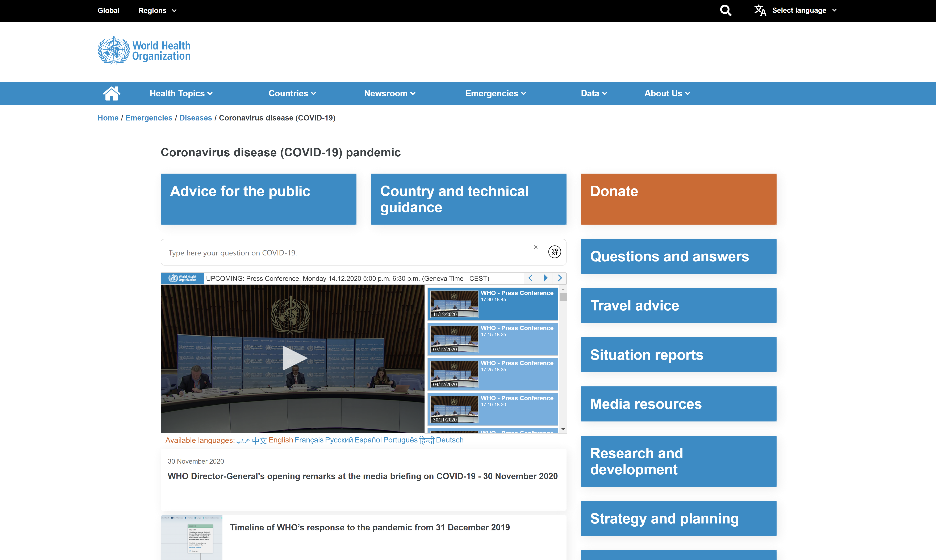Click the home icon in navigation bar
This screenshot has width=936, height=560.
pos(111,93)
